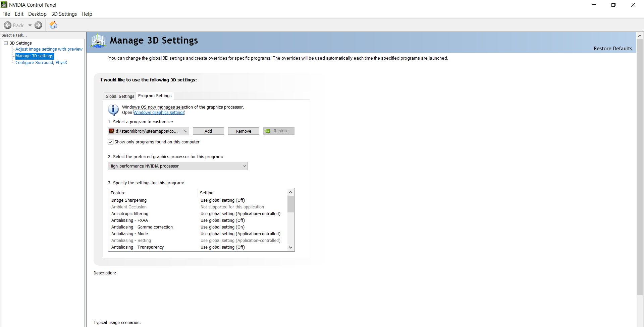Open the Edit menu
Screen dimensions: 644x327
[19, 14]
